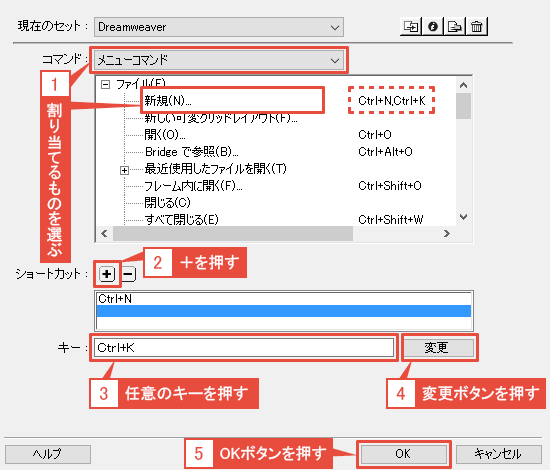Click the Export set as HTML icon
The height and width of the screenshot is (470, 550).
tap(454, 27)
